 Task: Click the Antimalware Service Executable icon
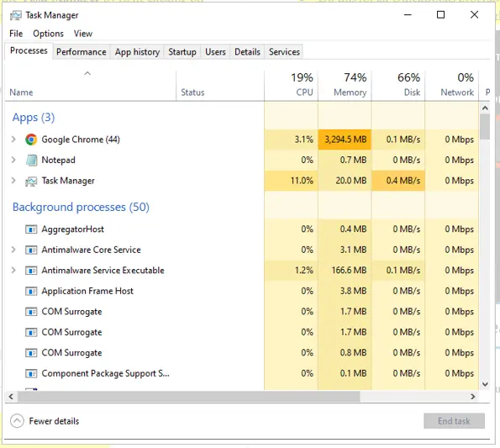point(31,271)
